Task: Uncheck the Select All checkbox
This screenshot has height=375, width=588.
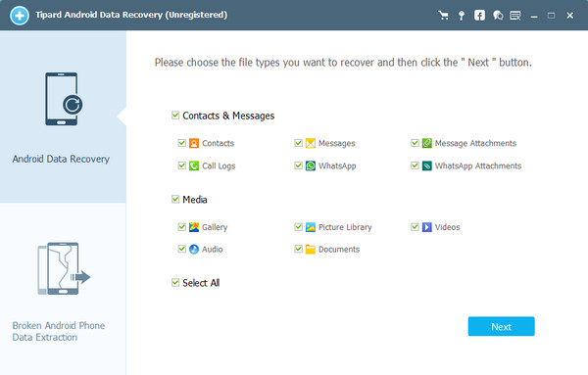Action: pyautogui.click(x=175, y=282)
